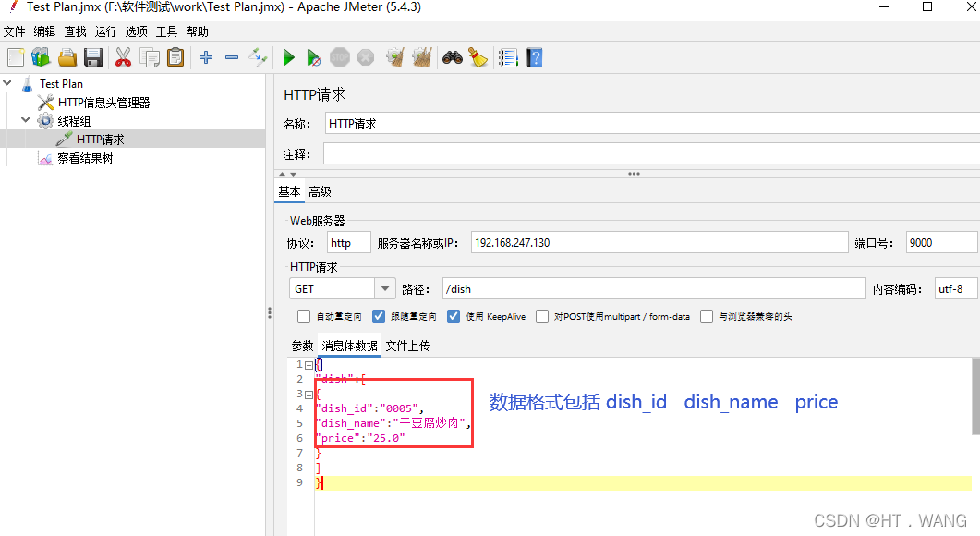Open the 工具 menu
980x536 pixels.
pyautogui.click(x=166, y=31)
